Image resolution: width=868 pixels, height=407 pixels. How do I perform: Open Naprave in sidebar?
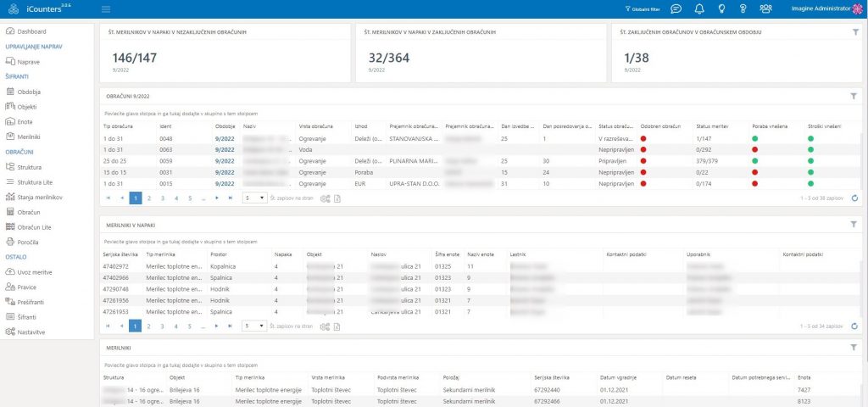(28, 62)
